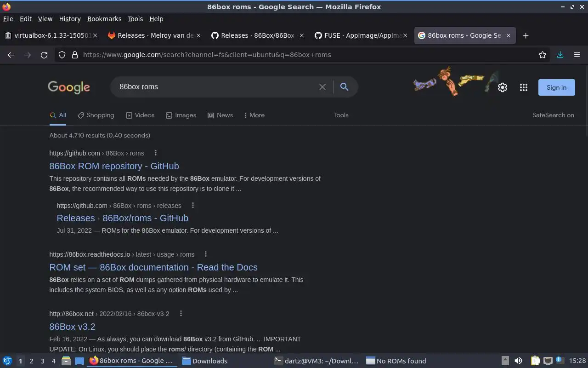Open the file manager taskbar launcher

coord(66,361)
